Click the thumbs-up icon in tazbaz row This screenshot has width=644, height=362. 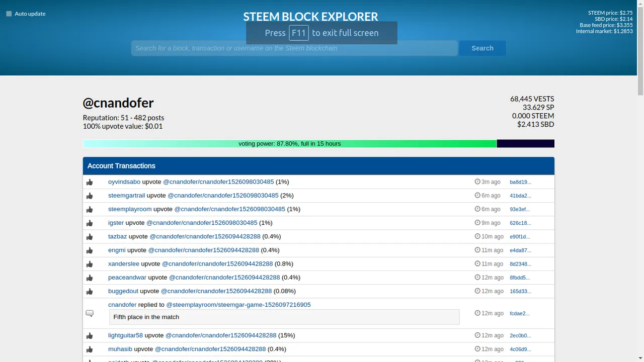pos(90,236)
